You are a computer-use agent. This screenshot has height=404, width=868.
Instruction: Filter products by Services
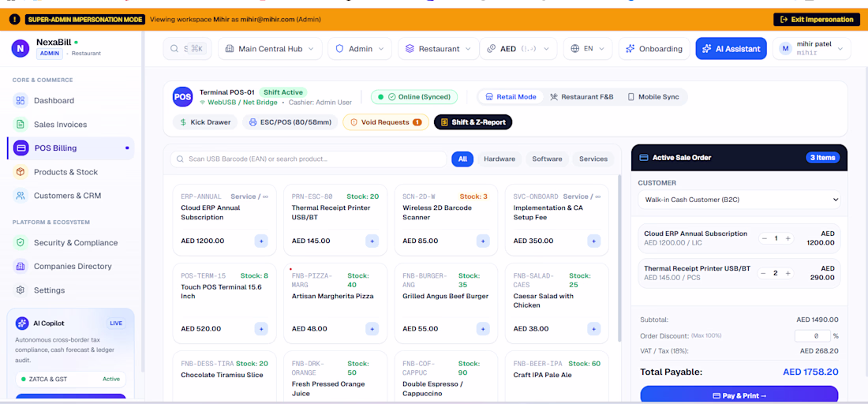pos(593,159)
